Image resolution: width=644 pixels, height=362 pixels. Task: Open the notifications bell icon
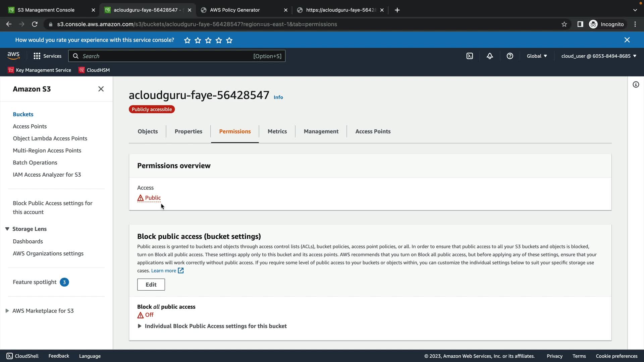click(x=490, y=56)
